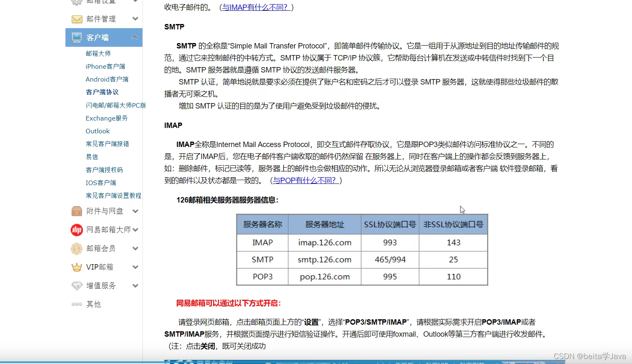Image resolution: width=632 pixels, height=364 pixels.
Task: Click the imap.126.com table cell
Action: pyautogui.click(x=325, y=243)
